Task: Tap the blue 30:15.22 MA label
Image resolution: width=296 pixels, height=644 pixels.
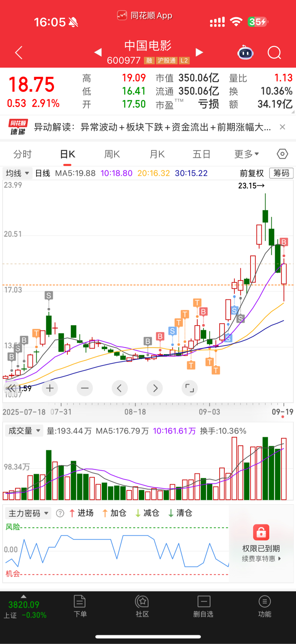Action: pyautogui.click(x=191, y=173)
